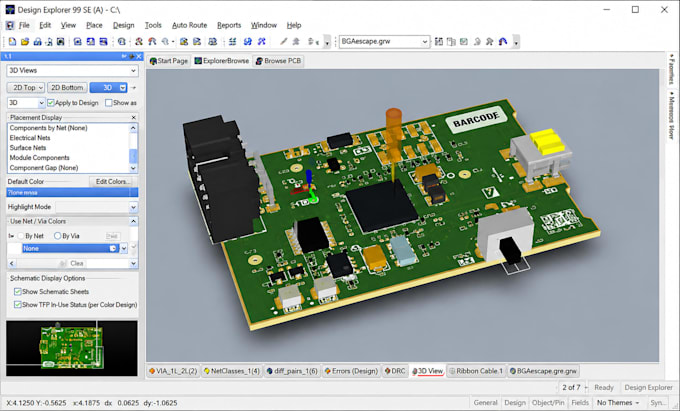Click the green checkmark sheet toolbar icon
Image resolution: width=680 pixels, height=411 pixels.
pos(464,42)
